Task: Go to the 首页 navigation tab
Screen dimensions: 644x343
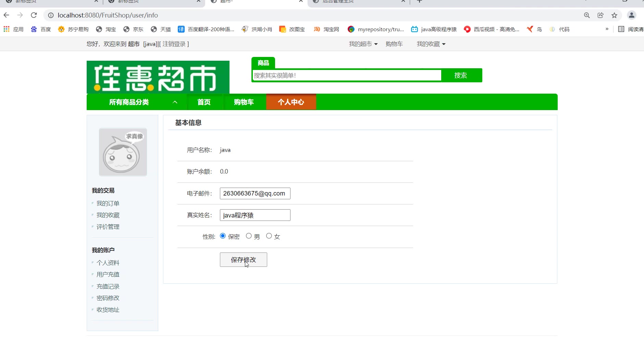Action: [204, 102]
